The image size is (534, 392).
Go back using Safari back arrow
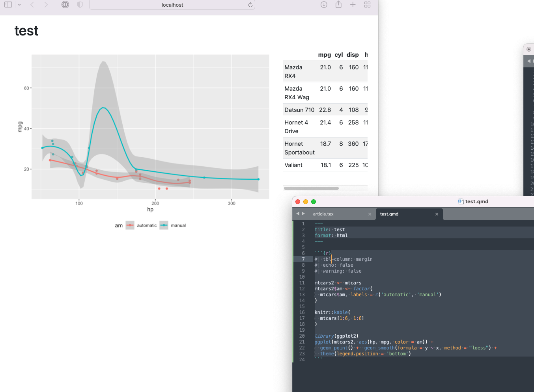(x=32, y=5)
